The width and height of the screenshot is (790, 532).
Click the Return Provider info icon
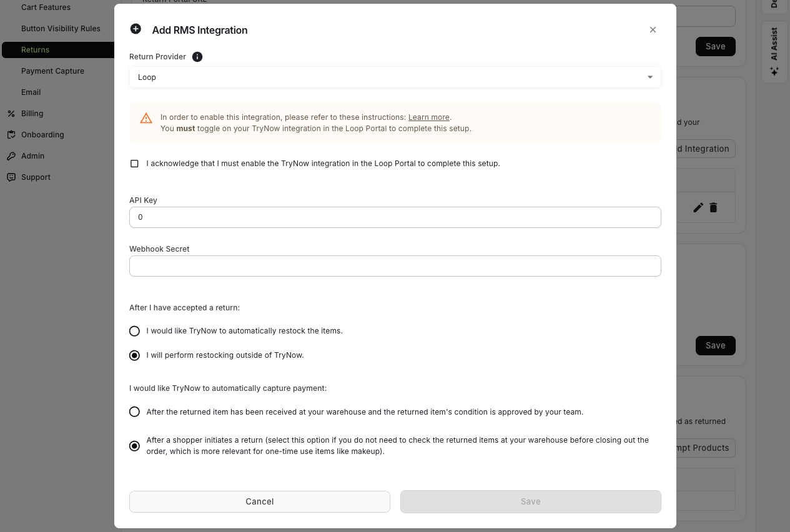click(197, 57)
